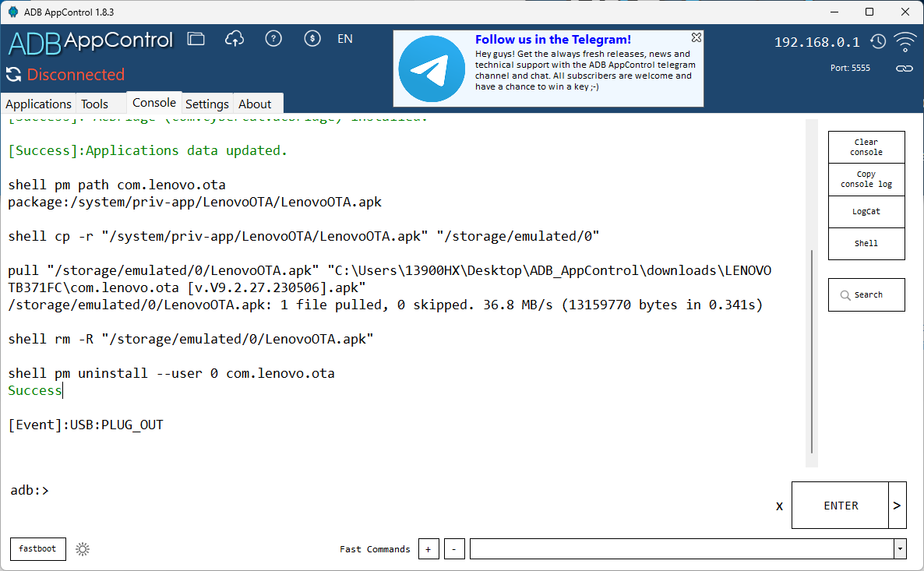Expand the arrow beside ENTER

point(897,506)
